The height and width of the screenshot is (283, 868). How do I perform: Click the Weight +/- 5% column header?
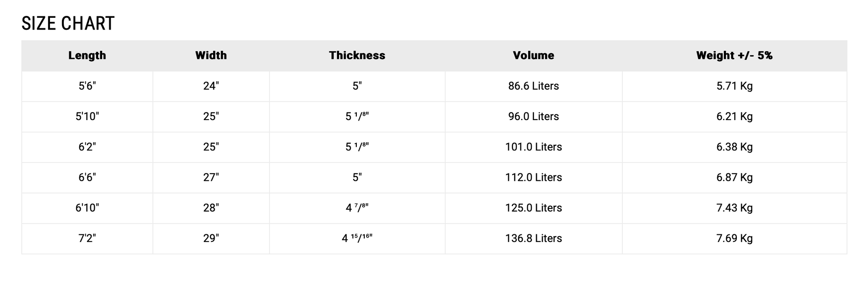pyautogui.click(x=734, y=55)
